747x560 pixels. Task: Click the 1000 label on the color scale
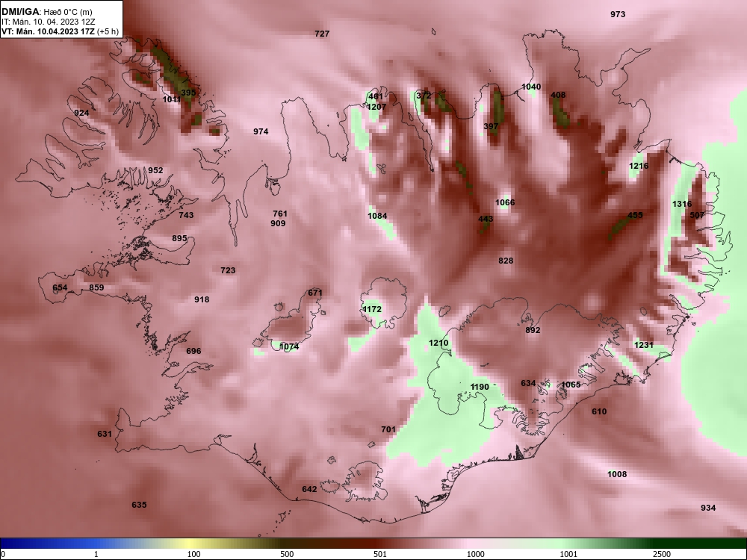(475, 554)
